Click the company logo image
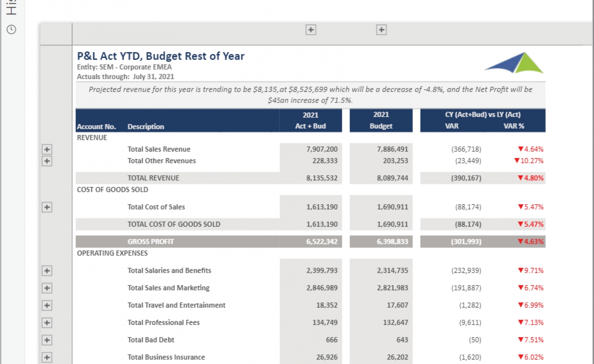Screen dimensions: 594x364 click(514, 63)
